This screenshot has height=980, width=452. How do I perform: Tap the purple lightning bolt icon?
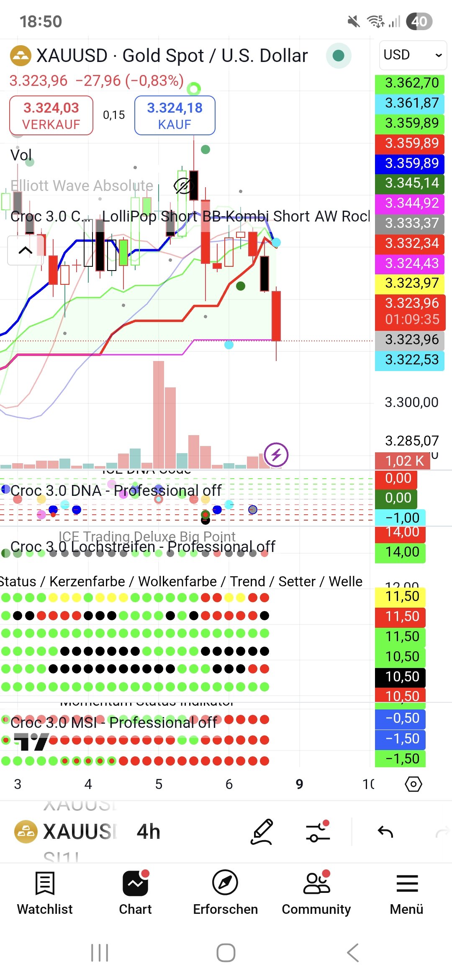point(276,454)
